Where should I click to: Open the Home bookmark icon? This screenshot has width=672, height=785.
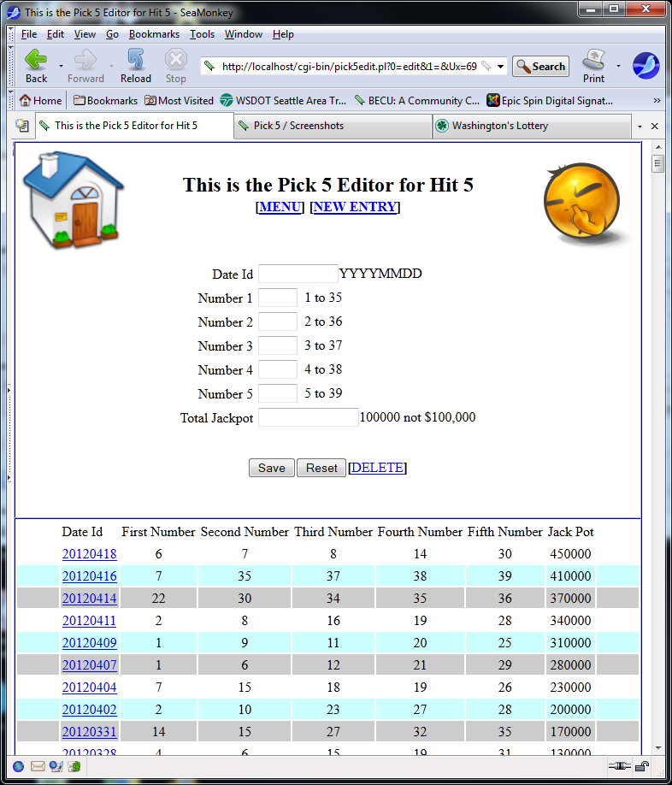pyautogui.click(x=40, y=101)
